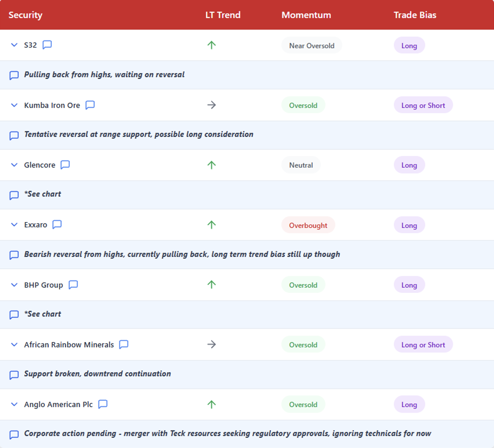494x448 pixels.
Task: Click the comment icon next to S32
Action: pyautogui.click(x=47, y=45)
